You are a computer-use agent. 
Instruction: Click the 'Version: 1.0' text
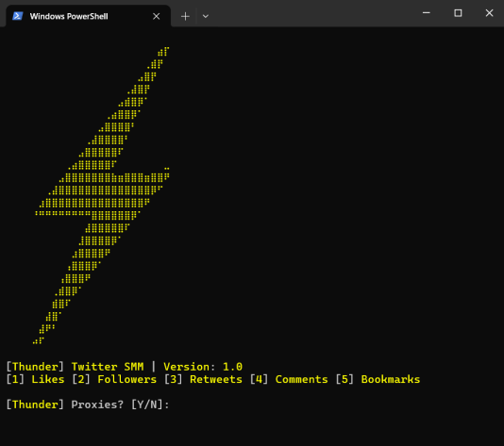click(203, 367)
